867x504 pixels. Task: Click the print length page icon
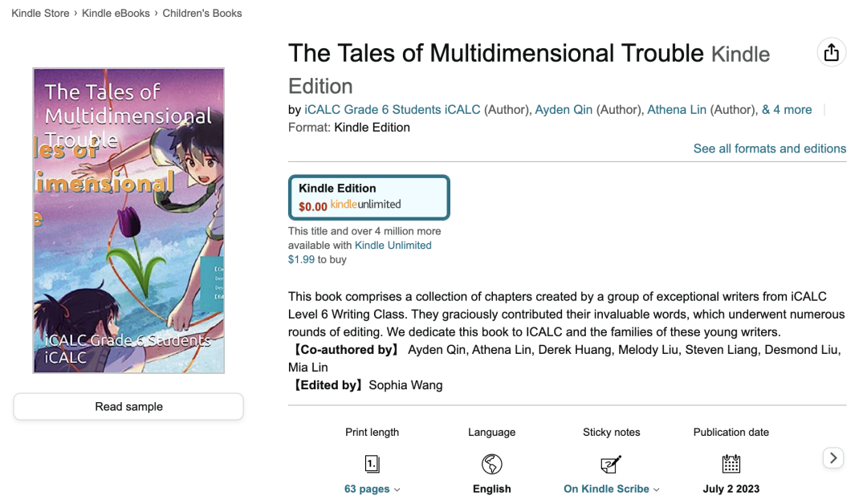coord(372,464)
